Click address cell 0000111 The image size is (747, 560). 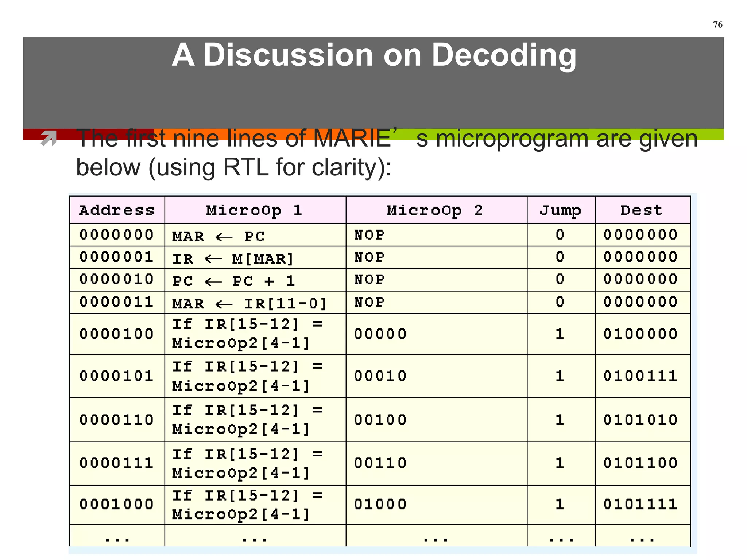[x=117, y=463]
